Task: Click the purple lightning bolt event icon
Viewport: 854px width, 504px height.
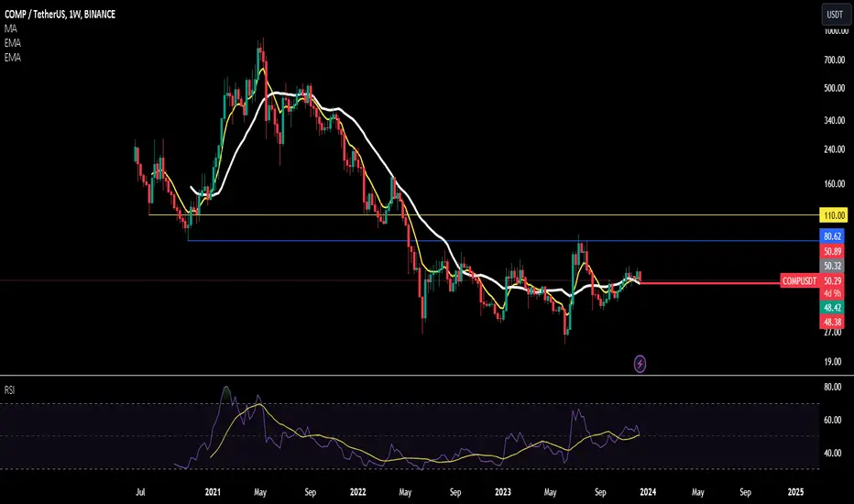Action: click(x=640, y=364)
